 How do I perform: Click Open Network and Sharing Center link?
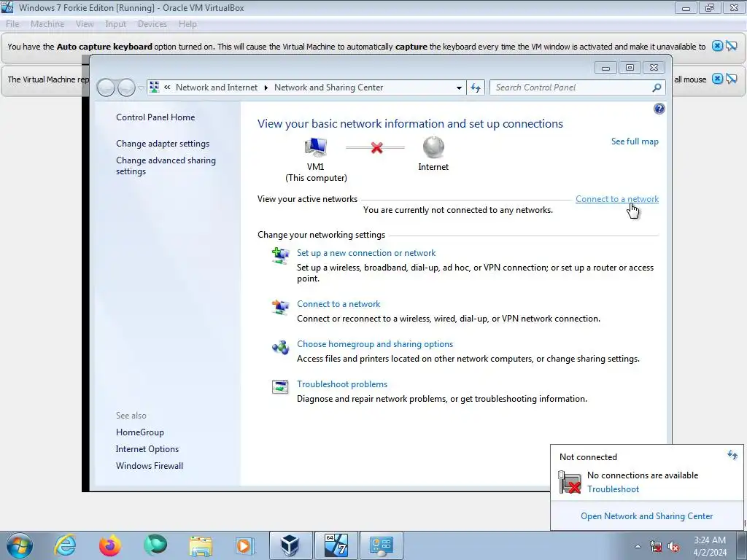[646, 516]
